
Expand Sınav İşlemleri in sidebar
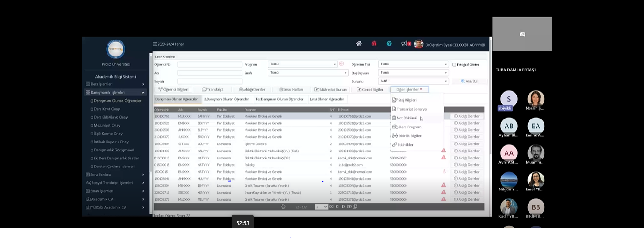coord(115,191)
